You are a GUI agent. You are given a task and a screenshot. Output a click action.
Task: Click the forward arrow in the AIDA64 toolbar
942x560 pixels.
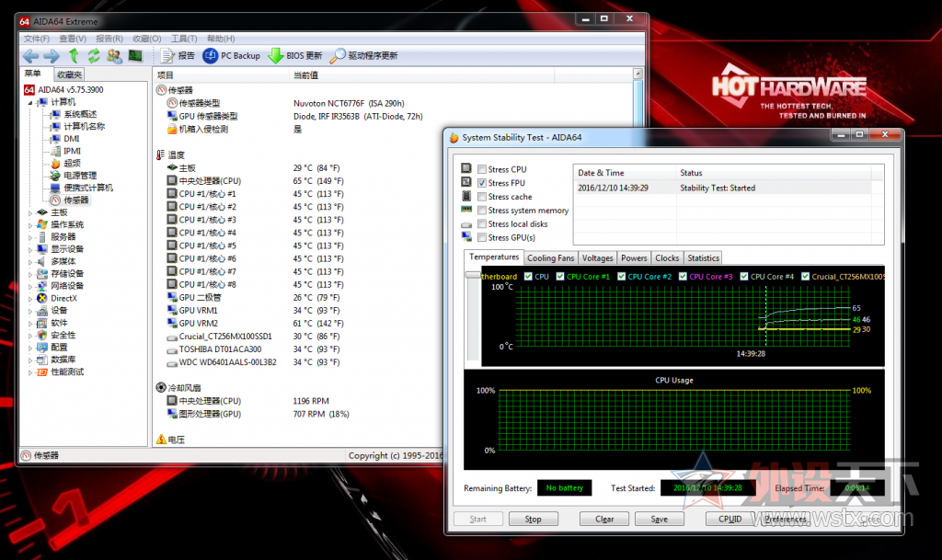click(x=52, y=56)
